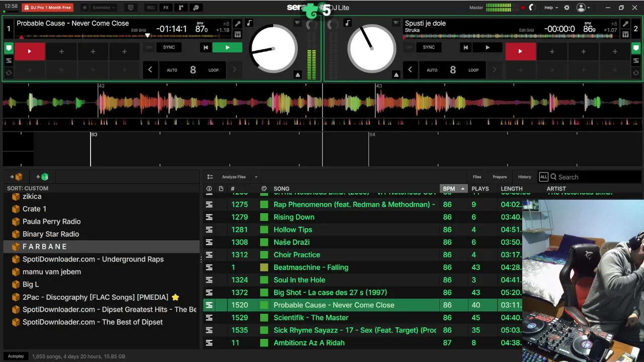
Task: Open the Files panel tab
Action: 477,177
